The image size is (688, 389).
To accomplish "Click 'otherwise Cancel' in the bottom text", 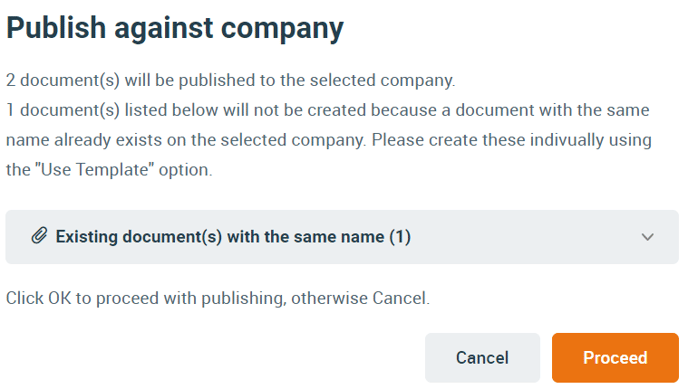I will tap(360, 298).
